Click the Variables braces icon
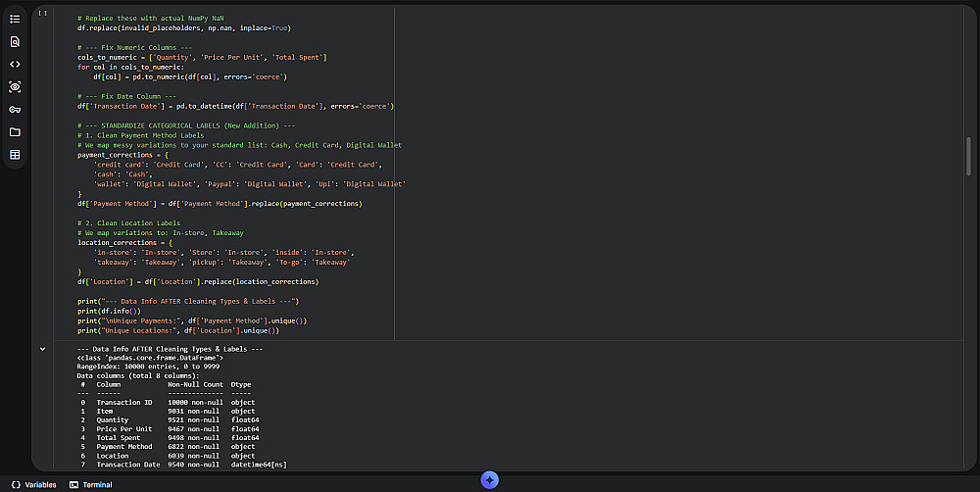Screen dimensions: 980x492 pyautogui.click(x=17, y=484)
